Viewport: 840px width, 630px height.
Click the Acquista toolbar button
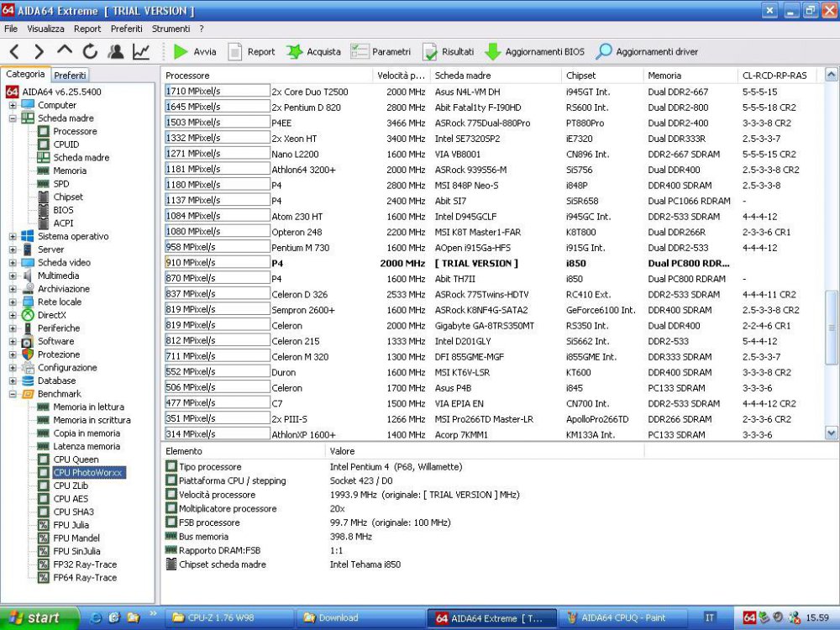313,52
